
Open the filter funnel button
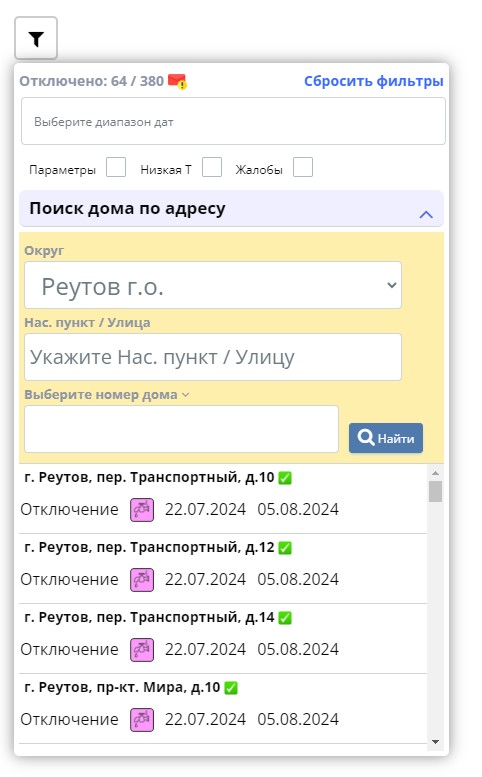36,38
